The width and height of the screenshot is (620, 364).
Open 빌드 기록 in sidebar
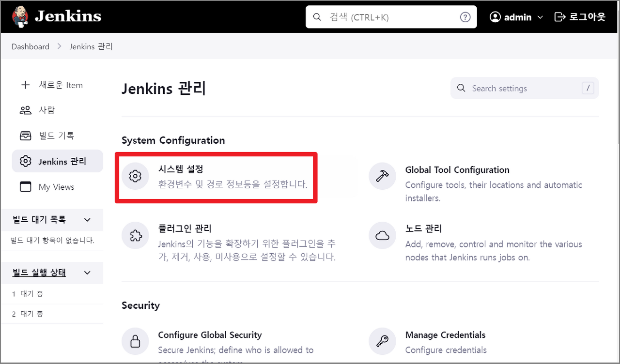point(57,136)
